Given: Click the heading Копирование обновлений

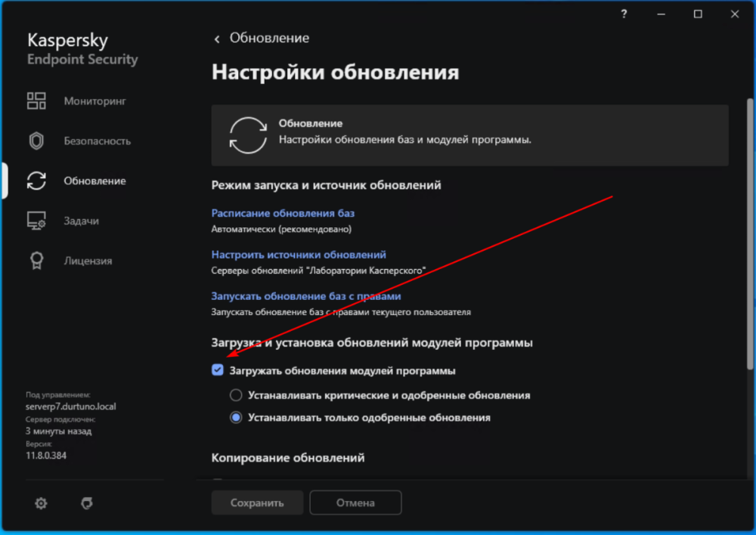Looking at the screenshot, I should (x=288, y=457).
